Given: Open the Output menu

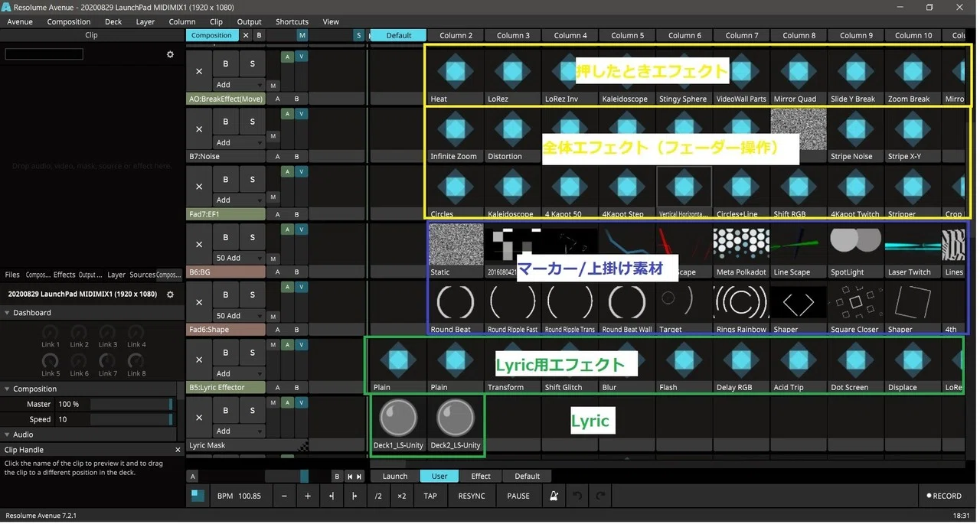Looking at the screenshot, I should click(x=249, y=21).
